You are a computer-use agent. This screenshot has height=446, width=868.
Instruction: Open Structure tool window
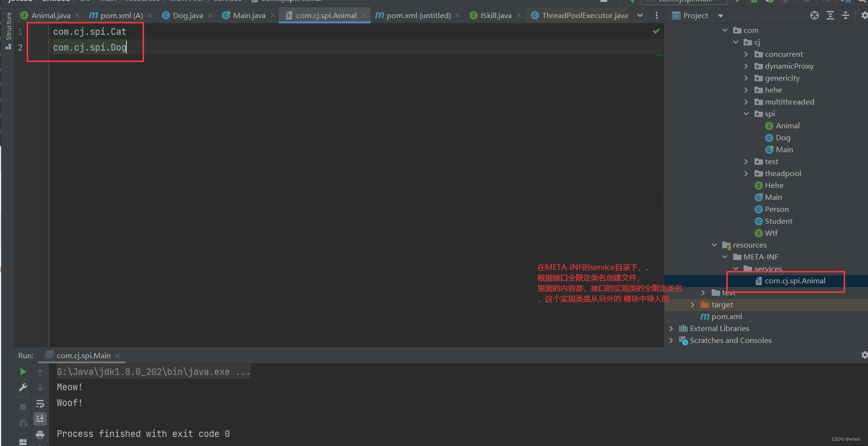pos(8,31)
